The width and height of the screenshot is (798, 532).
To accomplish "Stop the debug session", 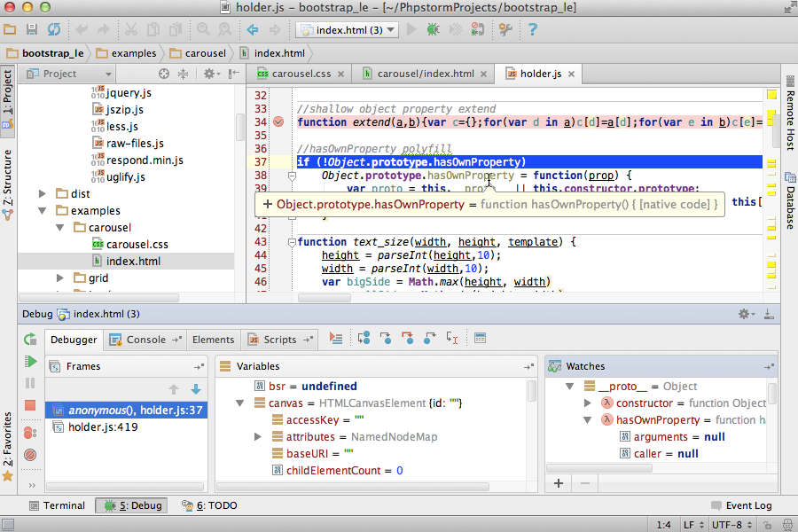I will (x=29, y=405).
